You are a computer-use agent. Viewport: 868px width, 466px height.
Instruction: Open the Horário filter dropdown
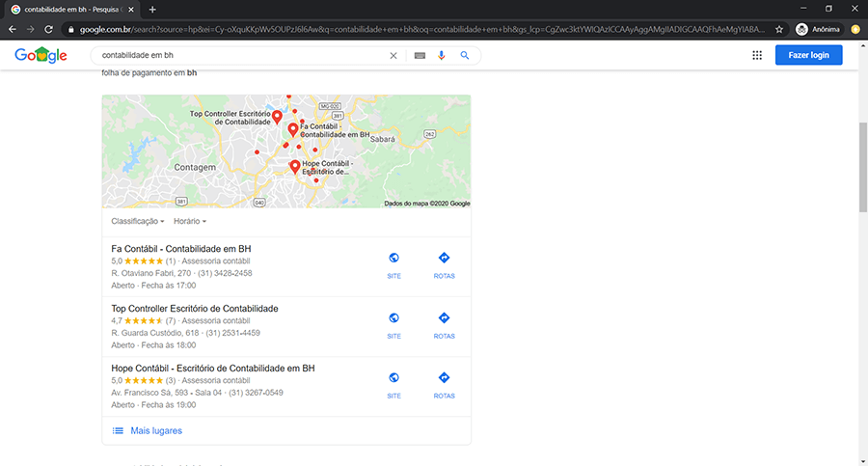[190, 221]
